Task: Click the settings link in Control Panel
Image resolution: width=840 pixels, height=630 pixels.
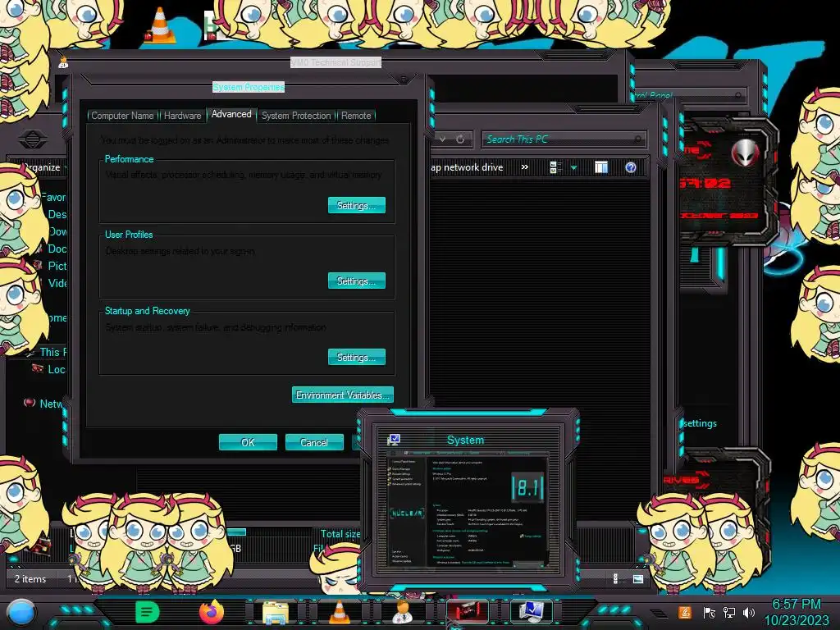Action: [701, 423]
